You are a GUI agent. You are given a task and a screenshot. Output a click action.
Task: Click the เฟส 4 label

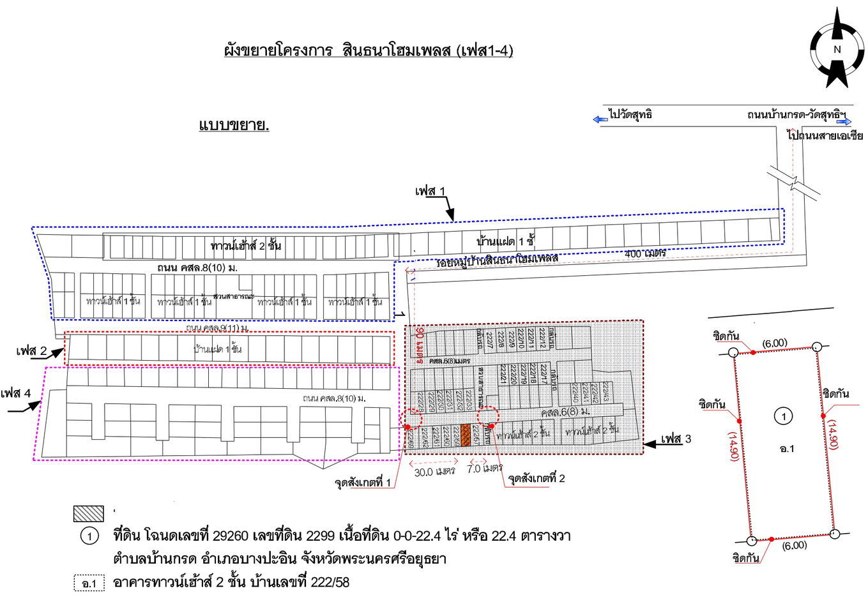click(x=16, y=393)
